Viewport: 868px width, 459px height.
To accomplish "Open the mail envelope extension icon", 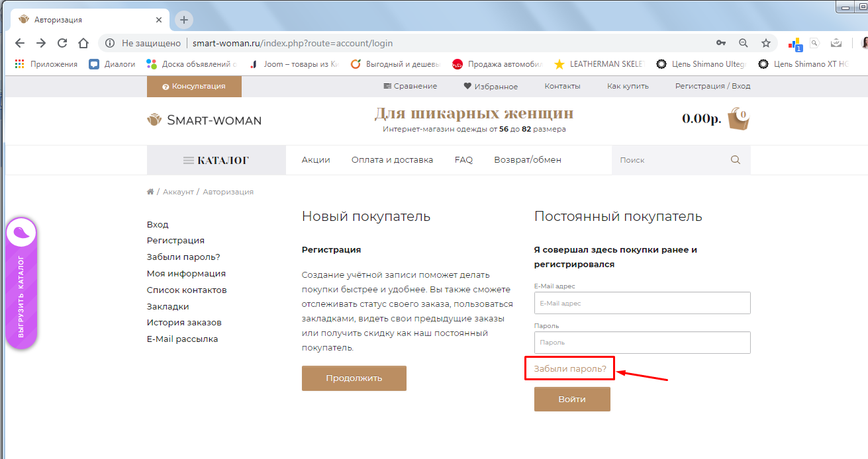I will coord(836,43).
